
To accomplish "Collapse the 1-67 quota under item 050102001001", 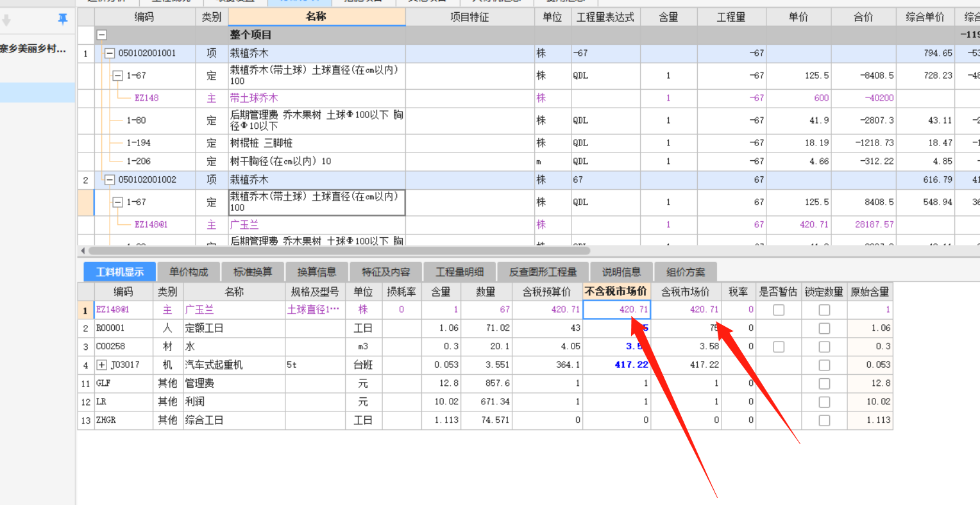I will click(117, 76).
